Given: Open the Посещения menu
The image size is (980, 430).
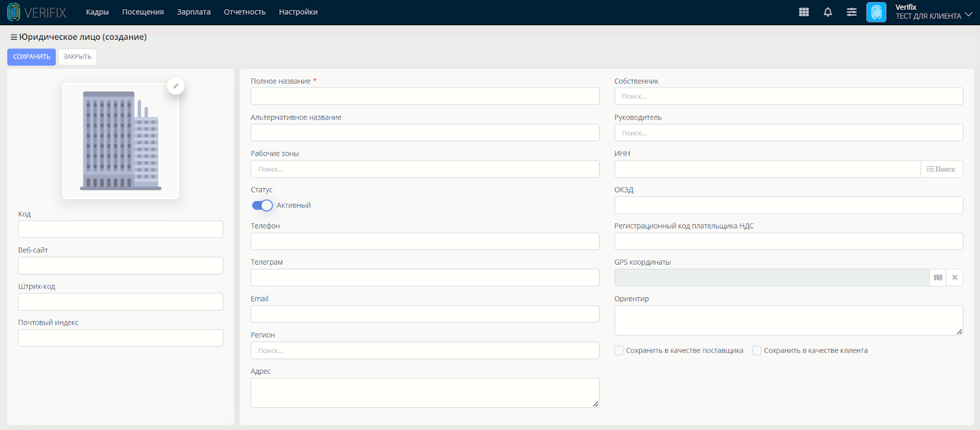Looking at the screenshot, I should 143,12.
